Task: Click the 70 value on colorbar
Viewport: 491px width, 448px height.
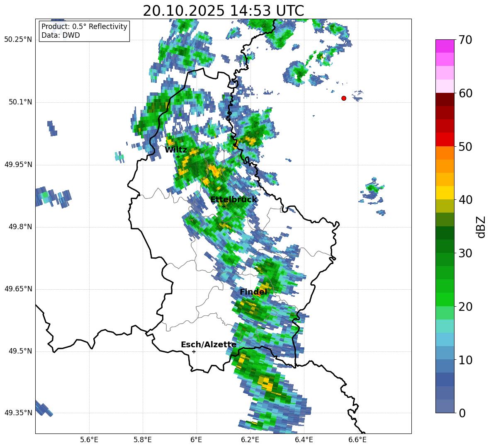Action: [x=465, y=40]
